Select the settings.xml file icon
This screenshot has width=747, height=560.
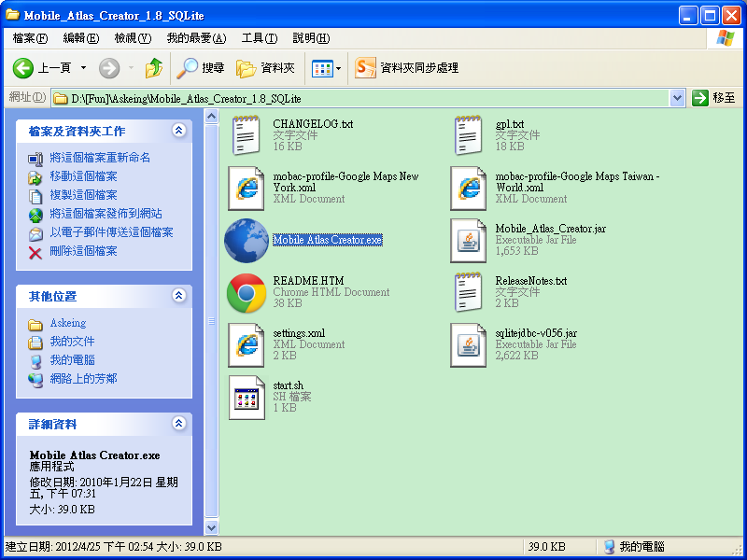coord(246,345)
